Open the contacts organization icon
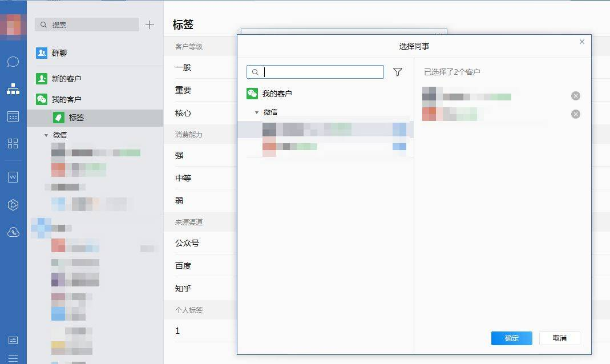 click(13, 89)
